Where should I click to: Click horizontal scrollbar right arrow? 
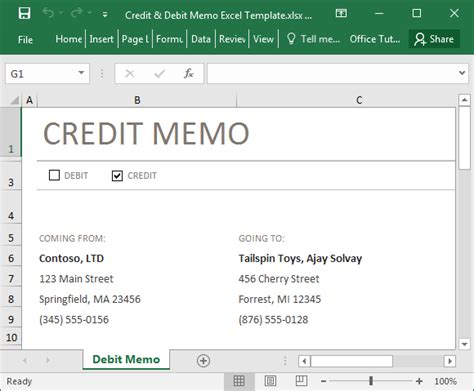pyautogui.click(x=450, y=361)
